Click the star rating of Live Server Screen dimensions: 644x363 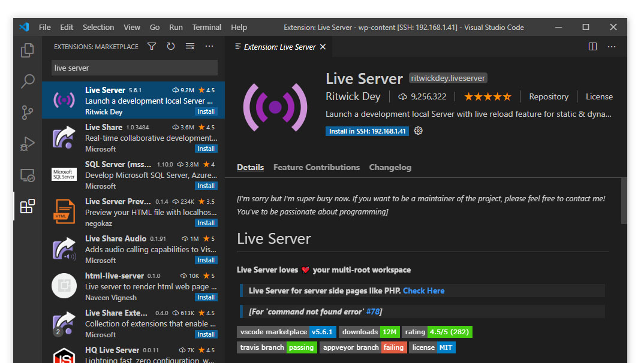click(x=487, y=97)
